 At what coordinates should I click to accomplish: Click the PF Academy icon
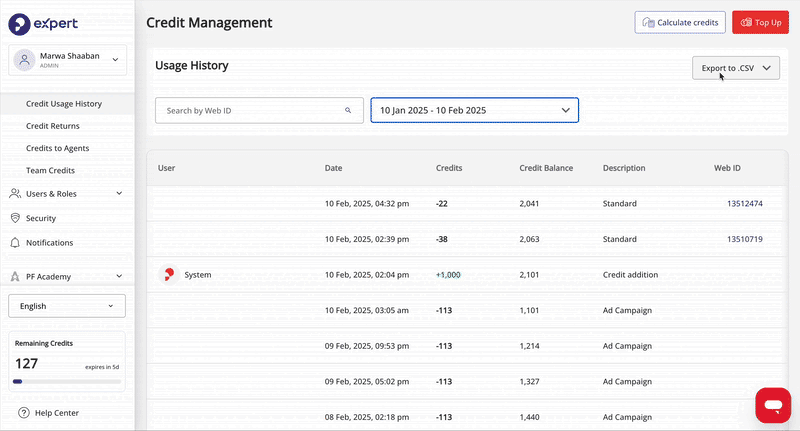click(x=16, y=276)
